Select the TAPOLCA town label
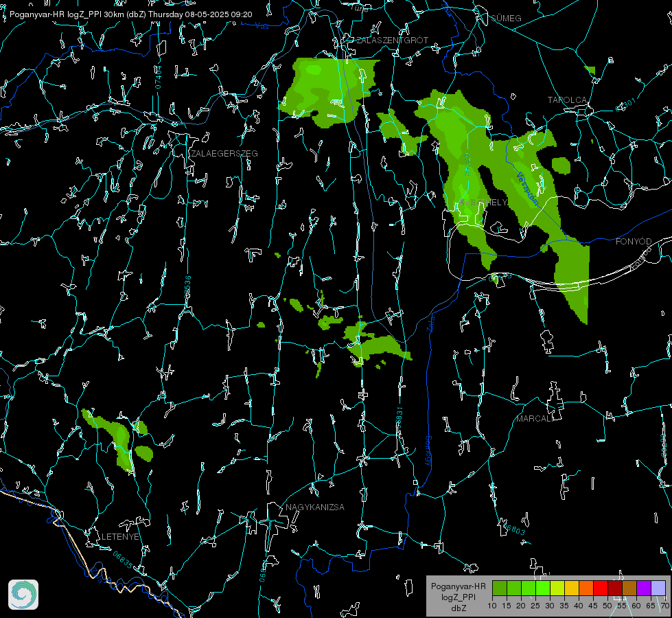This screenshot has height=618, width=672. pos(567,100)
